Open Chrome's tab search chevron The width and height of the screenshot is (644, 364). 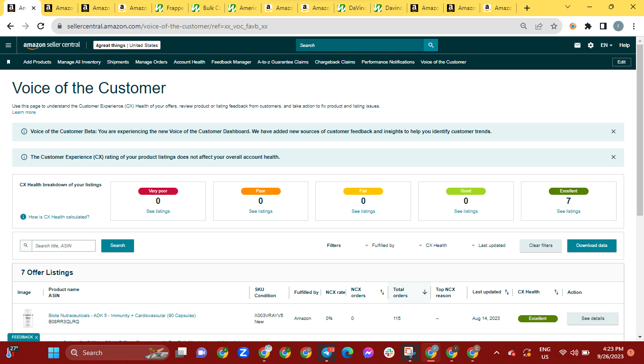coord(568,7)
